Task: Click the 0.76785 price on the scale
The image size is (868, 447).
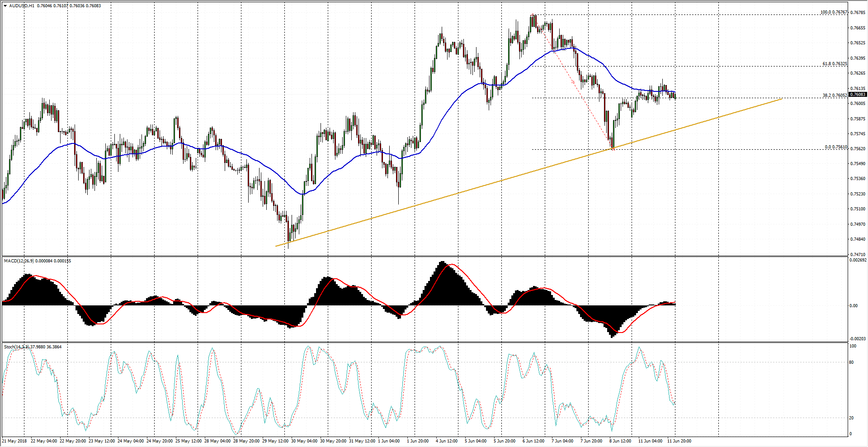Action: pos(858,13)
